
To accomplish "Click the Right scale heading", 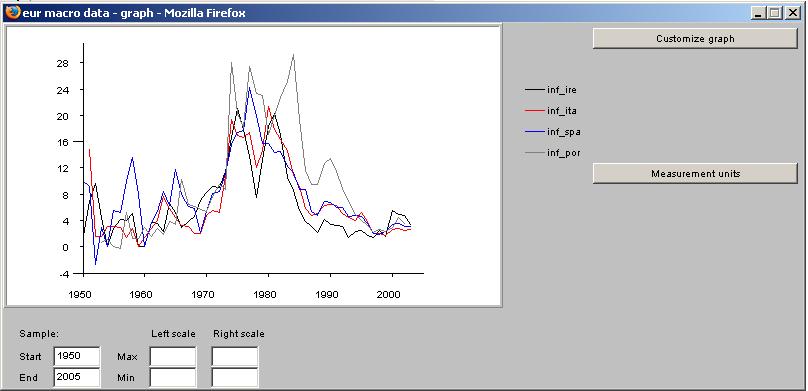I will [239, 334].
